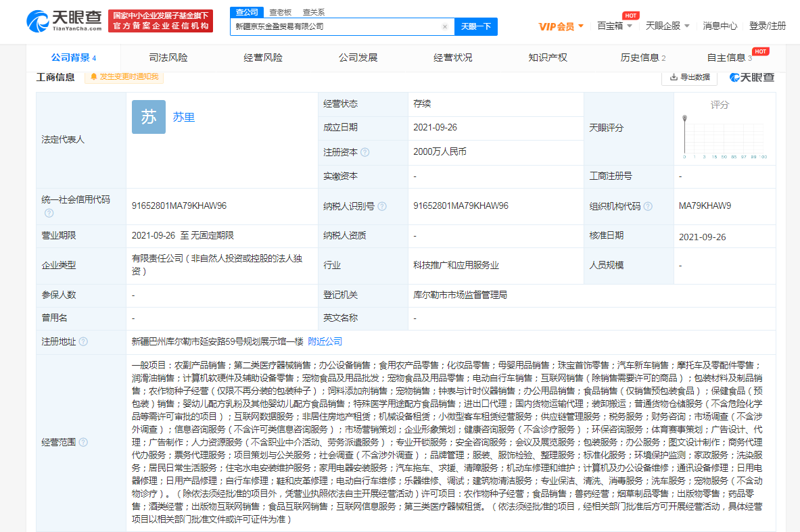Click the bell icon for change notifications
800x532 pixels.
point(93,77)
